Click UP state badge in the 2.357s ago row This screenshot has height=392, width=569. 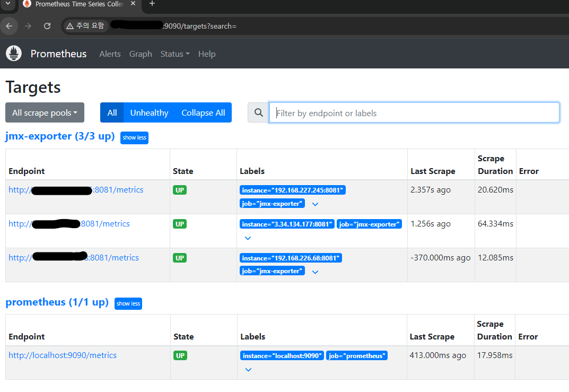[180, 190]
